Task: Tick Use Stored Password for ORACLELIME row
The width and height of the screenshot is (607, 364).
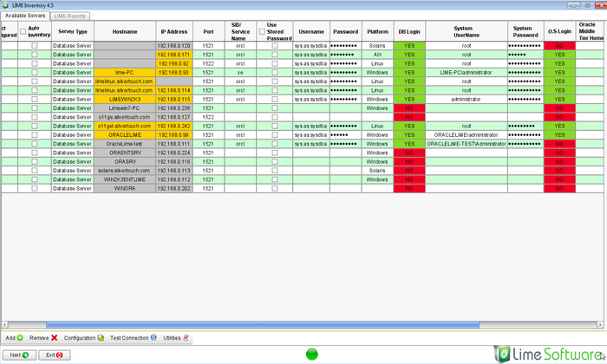Action: click(x=275, y=135)
